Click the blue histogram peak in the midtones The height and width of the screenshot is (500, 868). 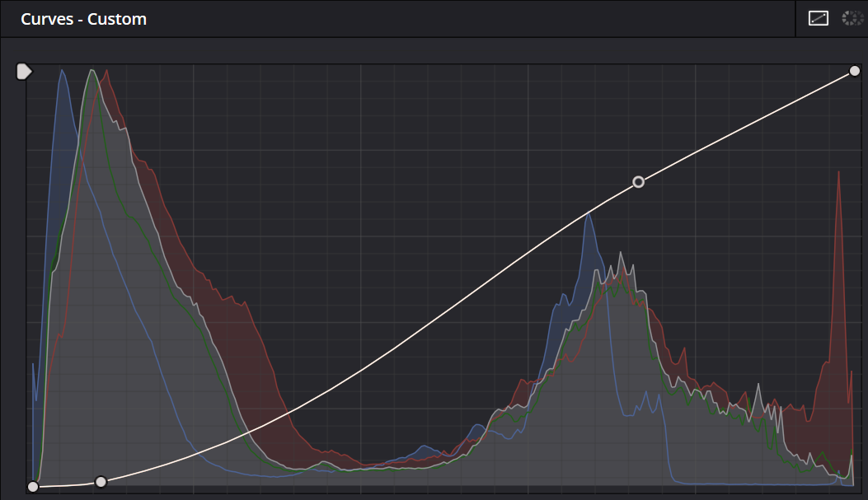tap(589, 216)
